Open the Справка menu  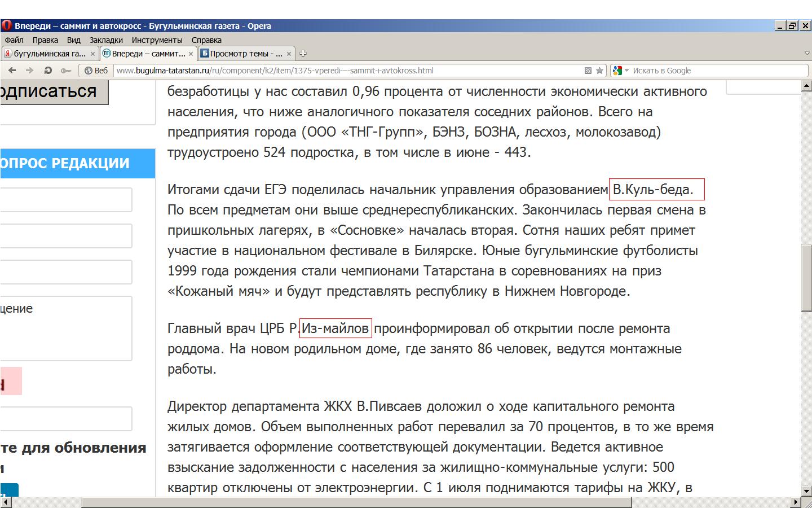coord(206,40)
